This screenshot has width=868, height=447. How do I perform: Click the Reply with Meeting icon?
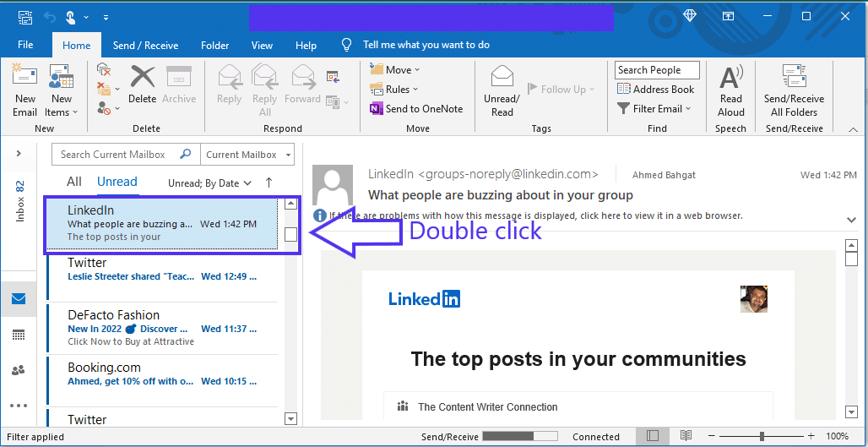click(333, 77)
